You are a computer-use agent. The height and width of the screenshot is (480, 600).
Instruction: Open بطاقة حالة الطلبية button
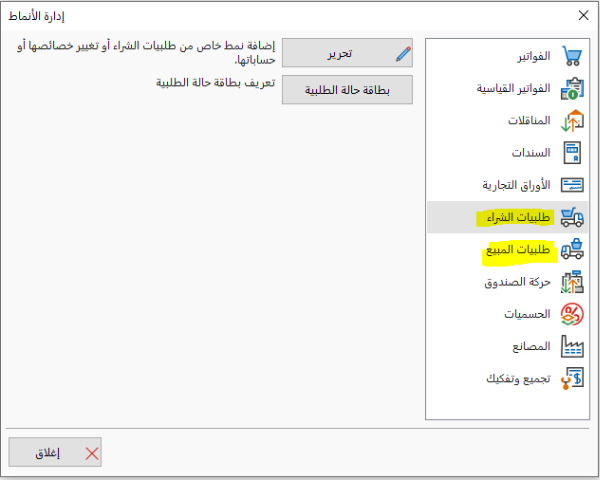point(347,90)
